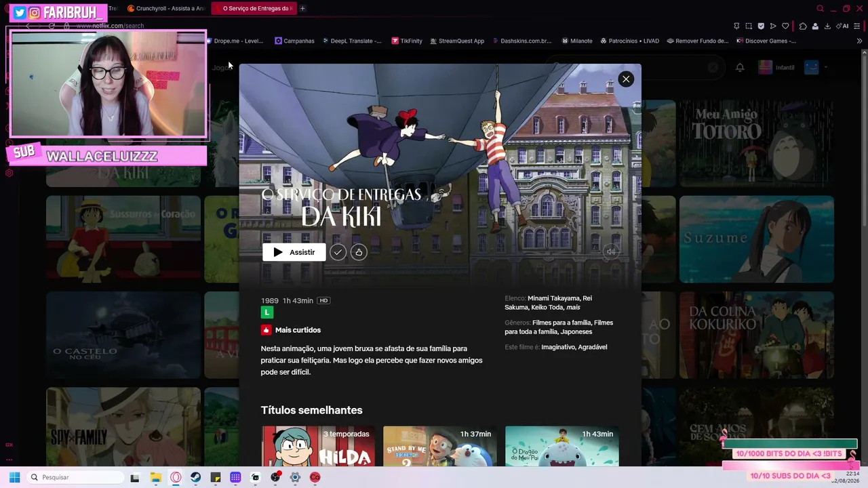Add page to bookmarks with heart icon
This screenshot has width=868, height=488.
click(x=785, y=26)
